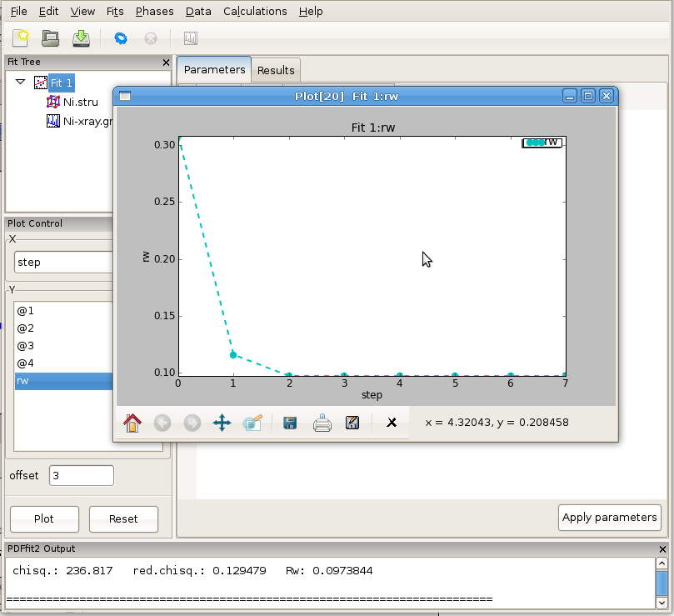674x616 pixels.
Task: Click the New Project toolbar icon
Action: [x=21, y=38]
